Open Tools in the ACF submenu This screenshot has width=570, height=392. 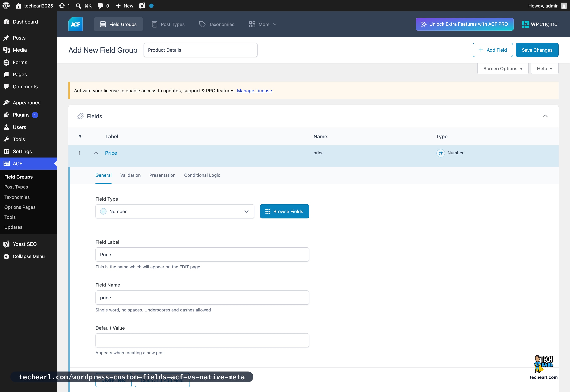coord(10,217)
